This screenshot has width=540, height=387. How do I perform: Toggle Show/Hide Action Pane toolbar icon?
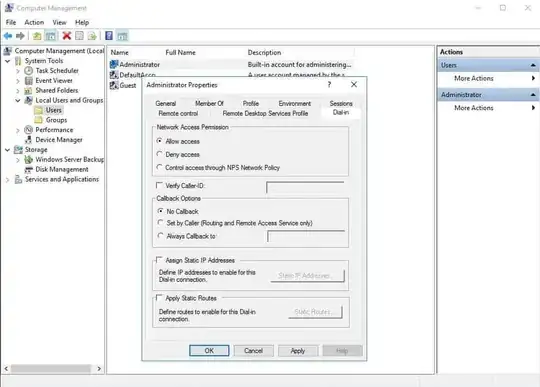pos(122,36)
